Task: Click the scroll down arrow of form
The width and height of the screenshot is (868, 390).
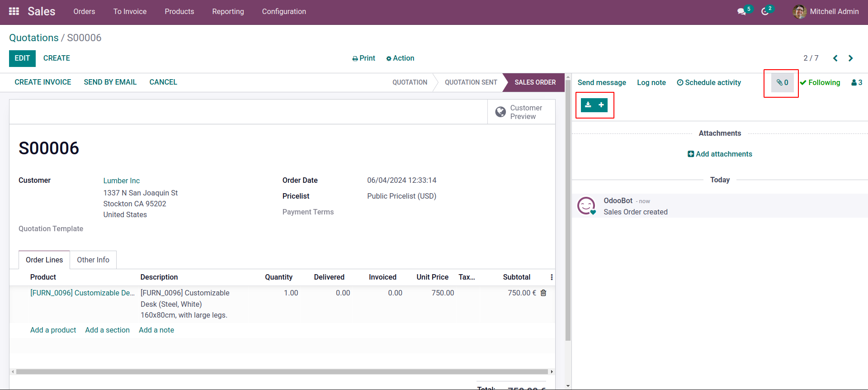Action: tap(568, 386)
